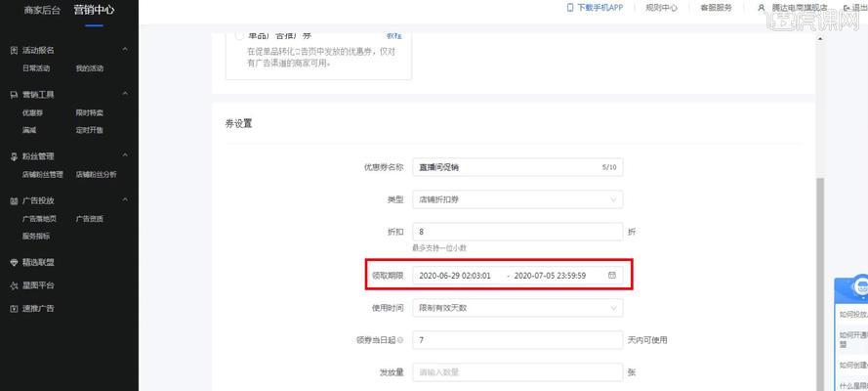Click the 发放量 quantity input field
Image resolution: width=868 pixels, height=391 pixels.
point(517,372)
